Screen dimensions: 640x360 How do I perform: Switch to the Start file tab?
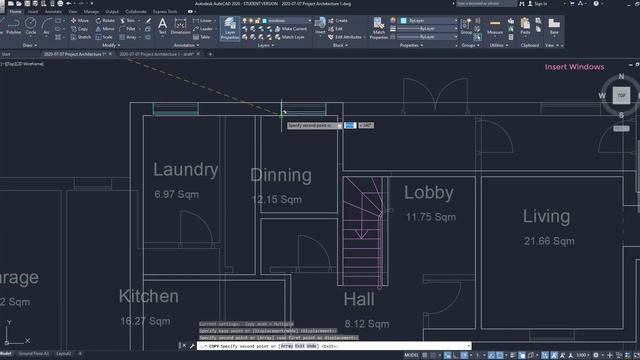[x=6, y=54]
